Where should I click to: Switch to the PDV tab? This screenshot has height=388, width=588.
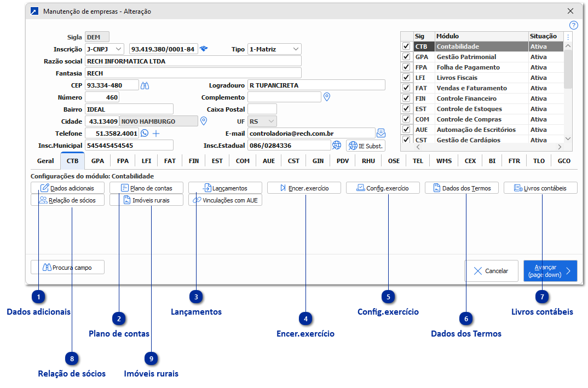343,161
